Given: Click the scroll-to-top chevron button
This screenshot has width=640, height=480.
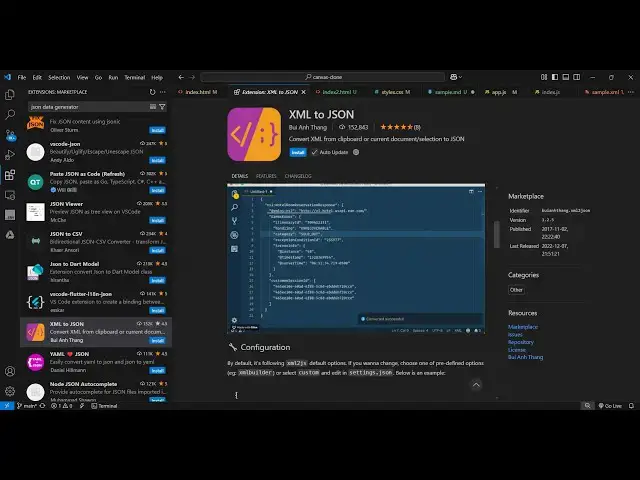Looking at the screenshot, I should [x=476, y=384].
